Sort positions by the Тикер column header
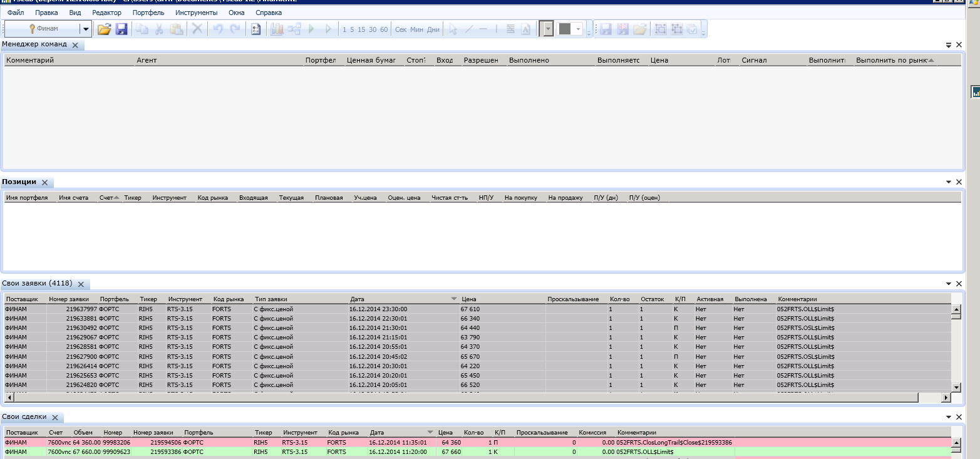This screenshot has height=459, width=980. point(133,198)
